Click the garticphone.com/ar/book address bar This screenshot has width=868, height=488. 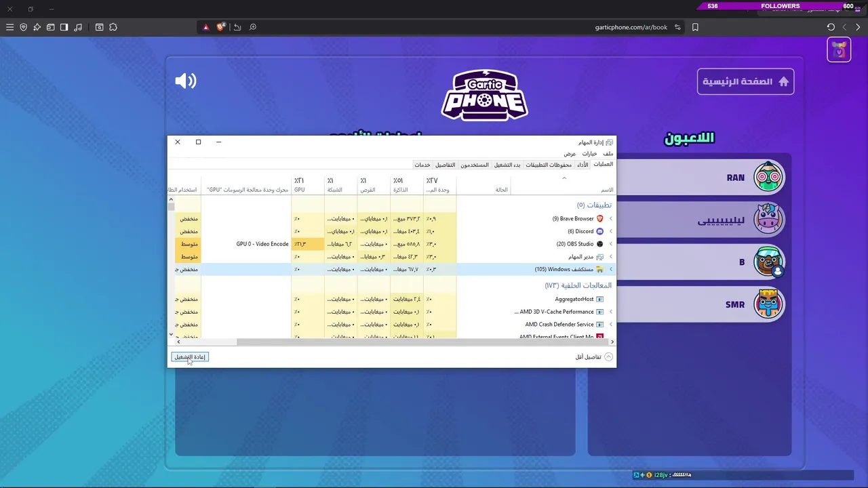tap(631, 27)
